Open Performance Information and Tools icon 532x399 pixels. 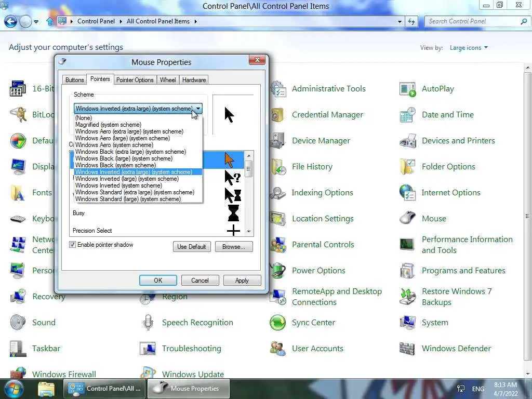click(407, 245)
